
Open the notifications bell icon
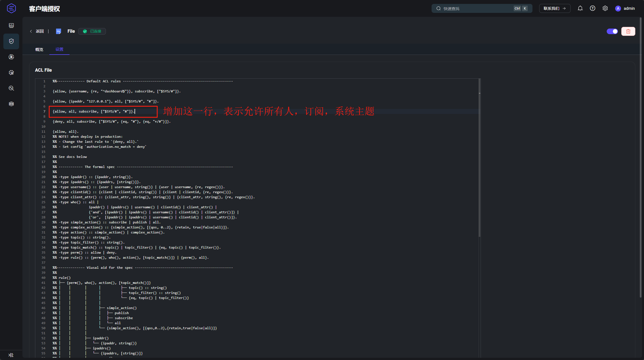[x=580, y=8]
